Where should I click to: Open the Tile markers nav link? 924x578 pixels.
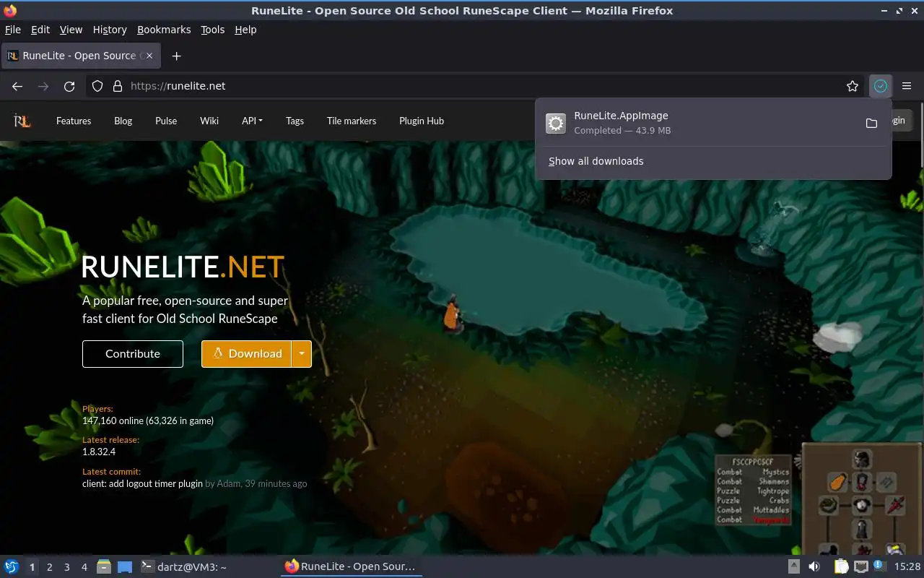point(352,121)
